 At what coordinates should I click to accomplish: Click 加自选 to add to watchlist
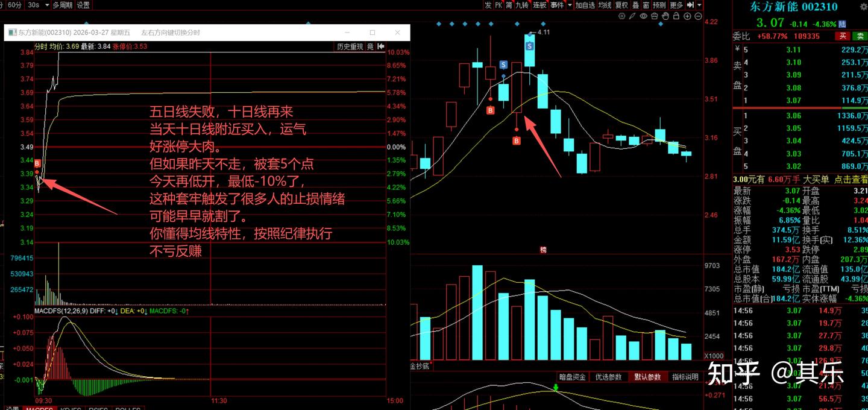(x=585, y=5)
